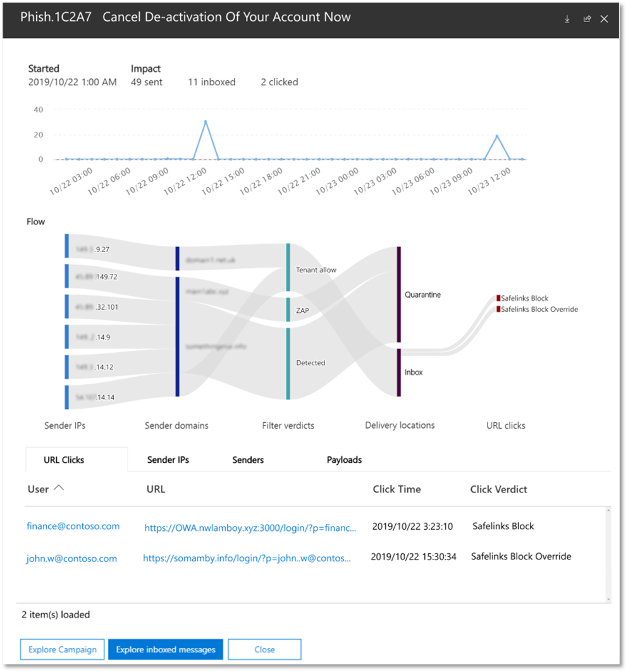Open john.w@contoso.com user link
This screenshot has width=628, height=672.
pos(71,558)
